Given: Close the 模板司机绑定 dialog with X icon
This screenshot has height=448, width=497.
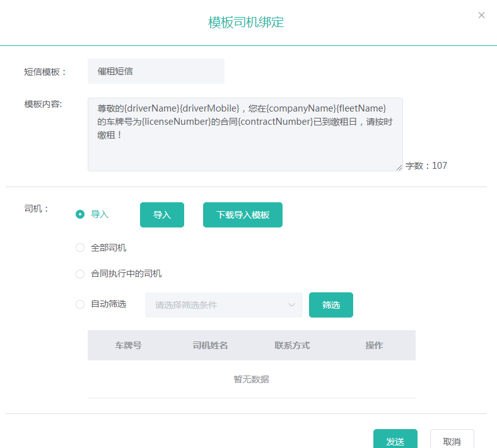Looking at the screenshot, I should pyautogui.click(x=481, y=15).
